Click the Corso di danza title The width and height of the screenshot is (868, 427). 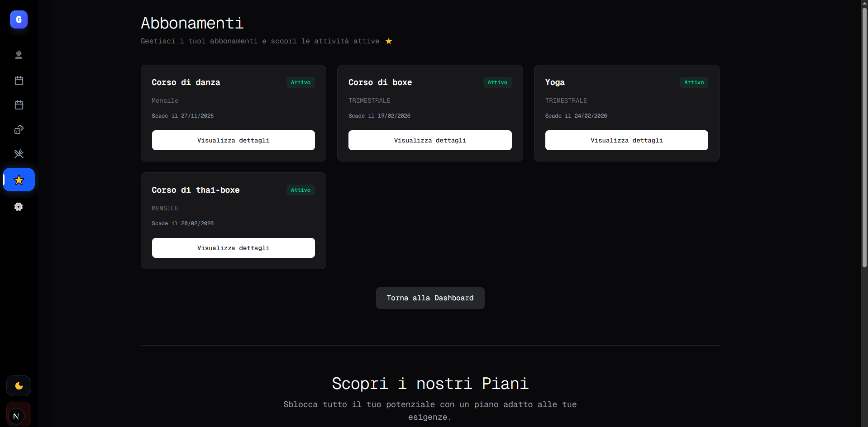[x=186, y=82]
